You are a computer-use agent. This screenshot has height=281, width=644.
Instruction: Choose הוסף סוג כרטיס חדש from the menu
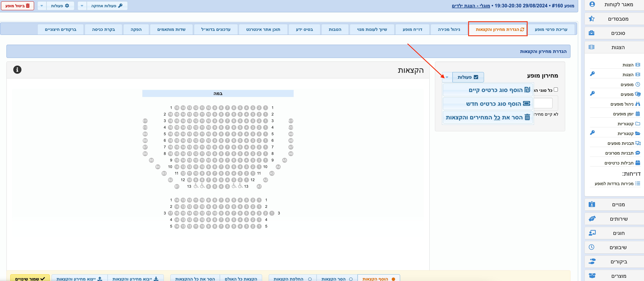(488, 104)
